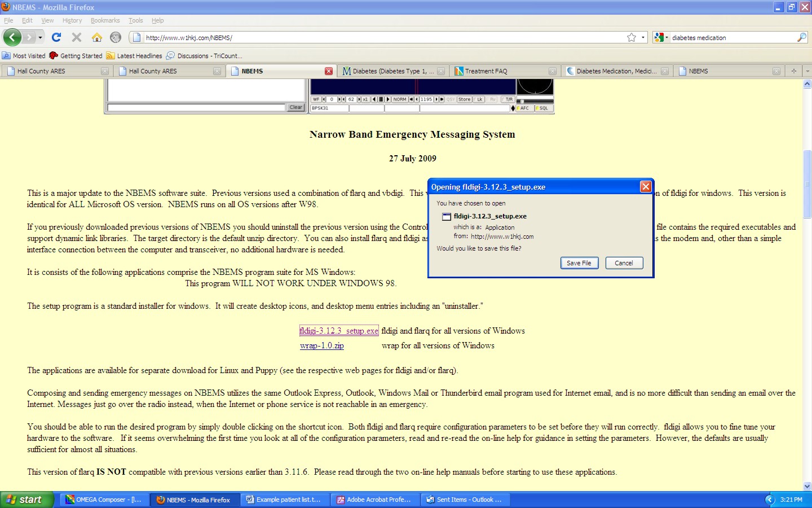Click the vertical scrollbar thumb
The width and height of the screenshot is (812, 508).
tap(807, 184)
